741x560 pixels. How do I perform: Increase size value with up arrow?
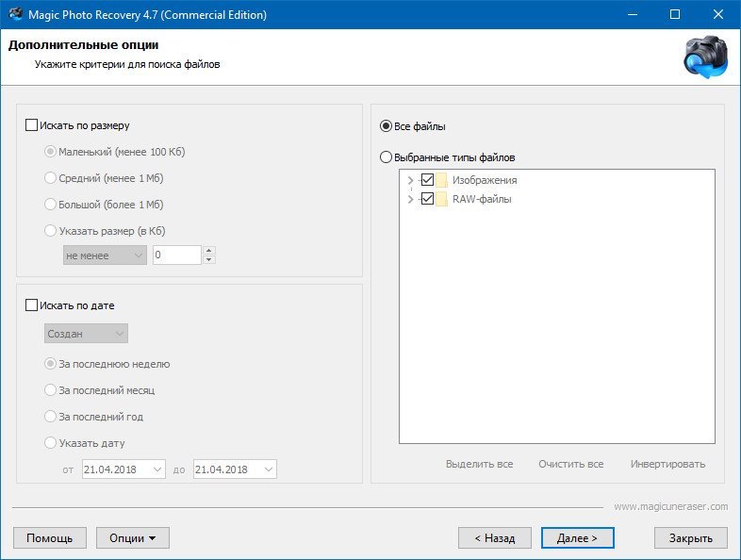click(209, 251)
